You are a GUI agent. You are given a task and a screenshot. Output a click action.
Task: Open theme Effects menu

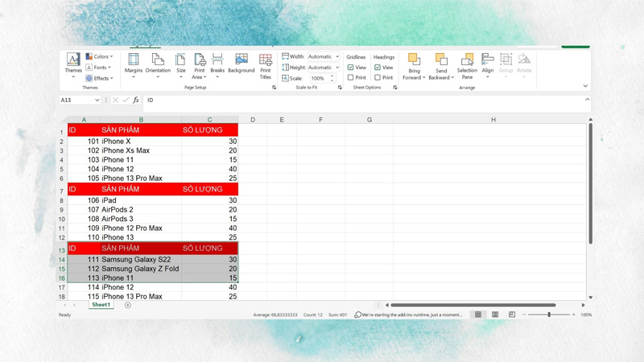coord(99,78)
